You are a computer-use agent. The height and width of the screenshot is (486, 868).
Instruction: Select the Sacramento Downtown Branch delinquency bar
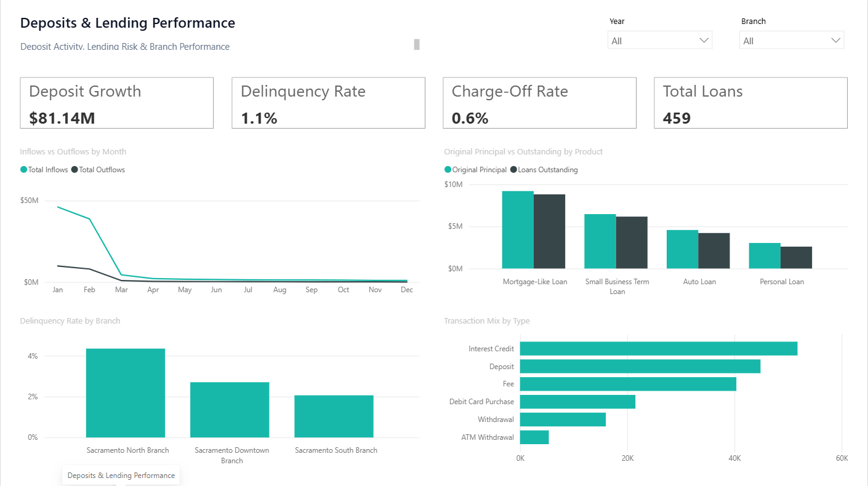point(230,410)
